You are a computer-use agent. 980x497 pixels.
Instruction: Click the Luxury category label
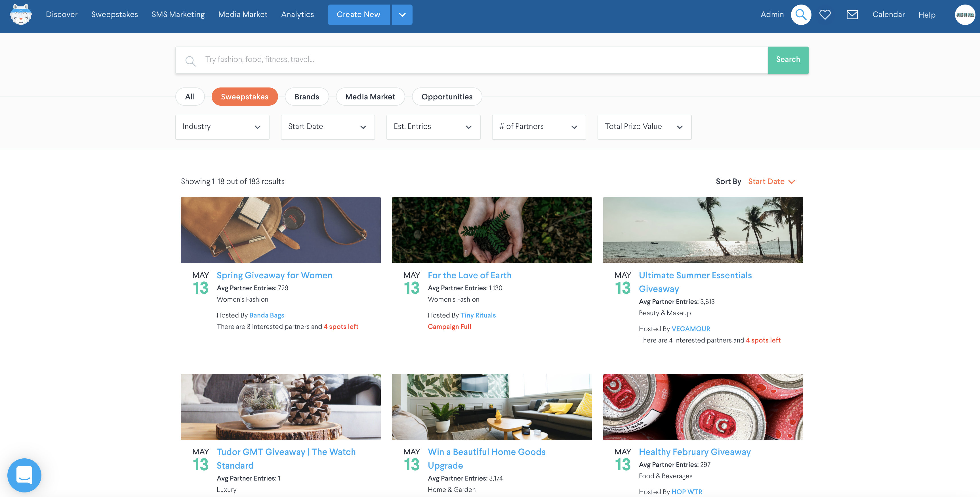(x=226, y=490)
